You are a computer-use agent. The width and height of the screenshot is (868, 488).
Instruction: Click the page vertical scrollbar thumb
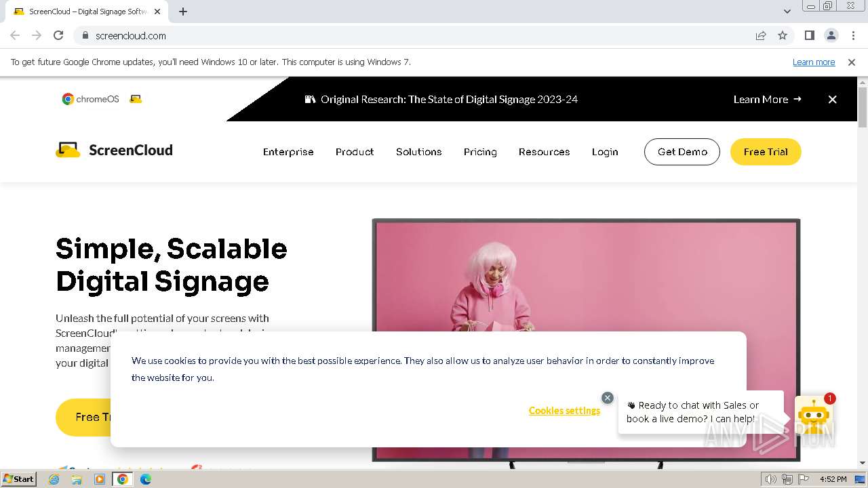(x=863, y=107)
